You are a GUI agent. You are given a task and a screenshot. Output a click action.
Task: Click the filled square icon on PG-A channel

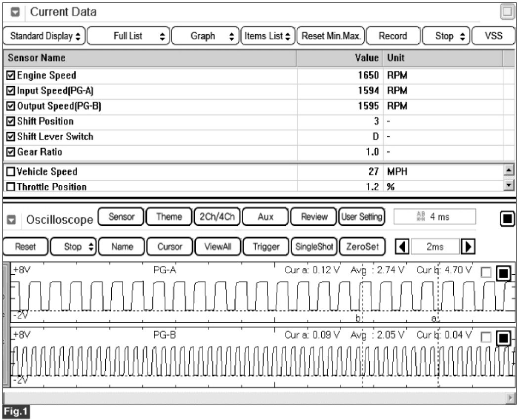[503, 273]
